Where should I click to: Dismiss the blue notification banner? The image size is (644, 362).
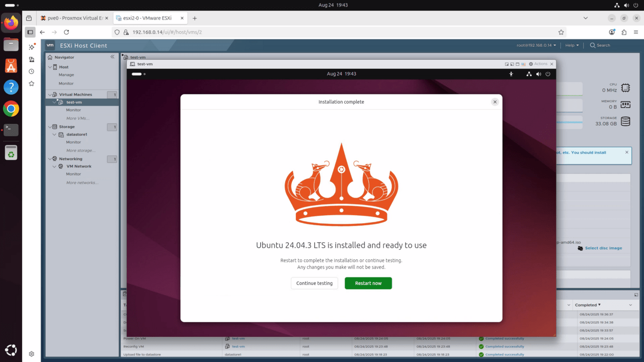(627, 152)
